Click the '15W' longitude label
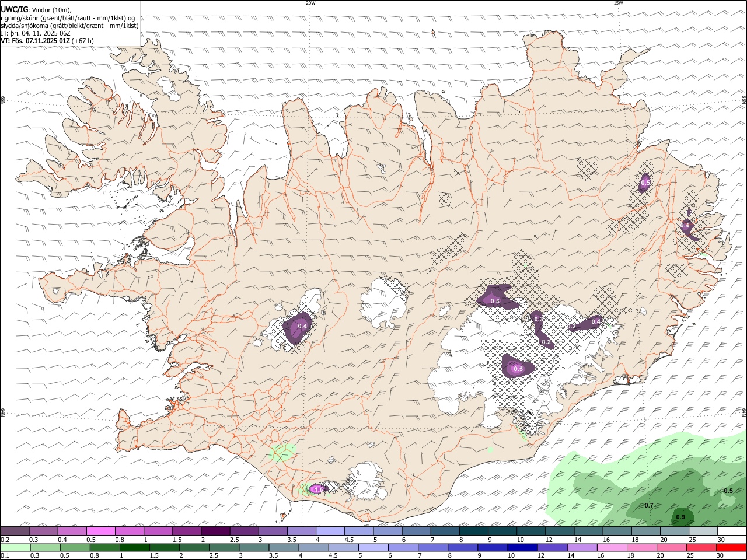747x560 pixels. (x=618, y=3)
